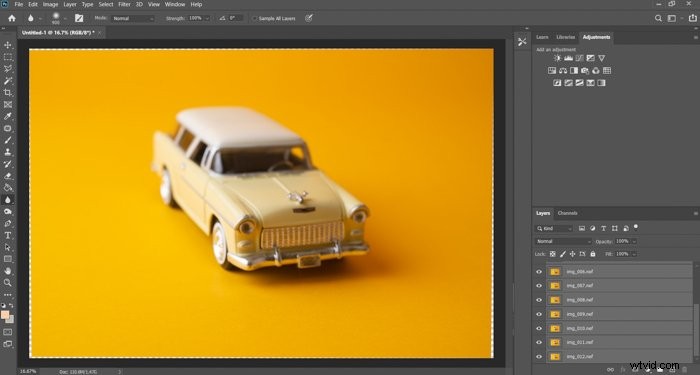
Task: Open the layer blend mode Normal dropdown
Action: click(563, 241)
